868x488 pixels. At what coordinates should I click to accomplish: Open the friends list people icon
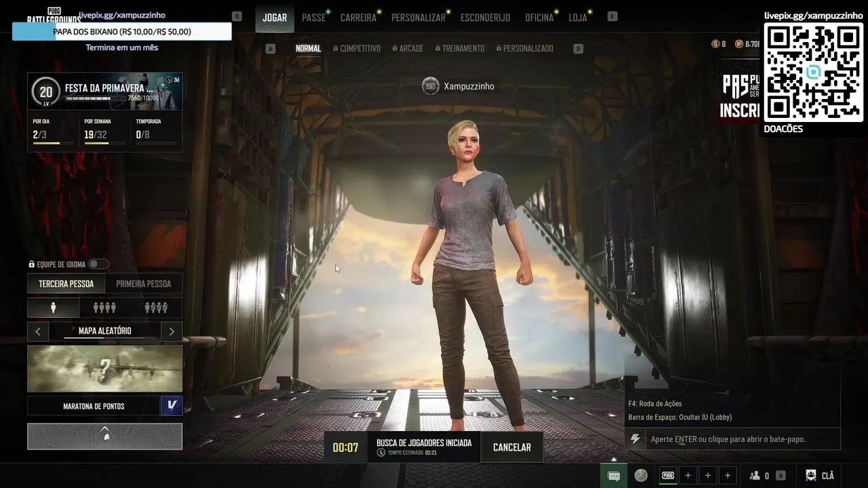755,476
